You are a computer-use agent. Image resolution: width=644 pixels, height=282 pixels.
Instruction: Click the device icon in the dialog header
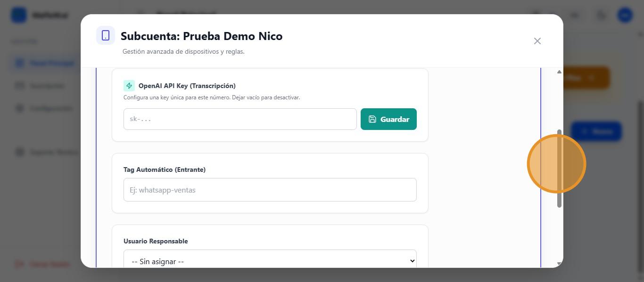106,36
